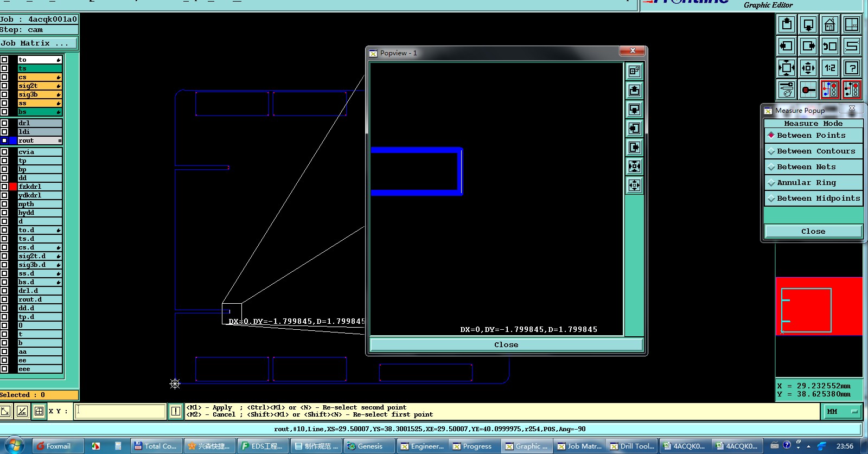Toggle checkbox for layer 'drl'
Screen dimensions: 868x454
[x=4, y=123]
